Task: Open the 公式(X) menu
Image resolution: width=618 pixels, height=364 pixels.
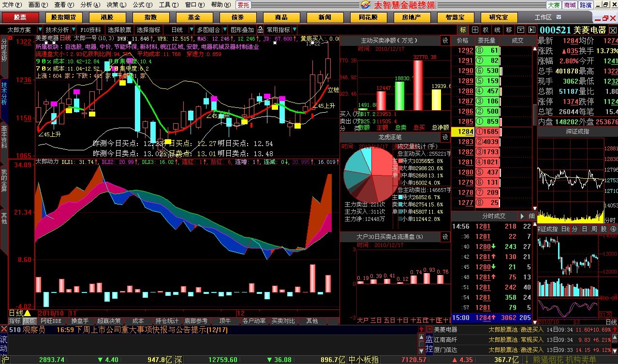Action: tap(142, 5)
